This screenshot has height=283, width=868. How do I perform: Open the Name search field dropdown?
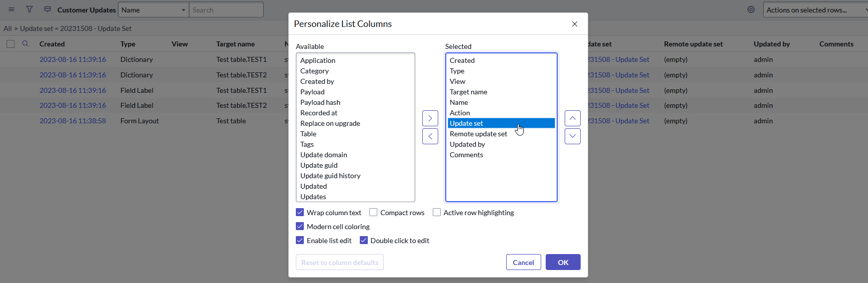(x=153, y=10)
